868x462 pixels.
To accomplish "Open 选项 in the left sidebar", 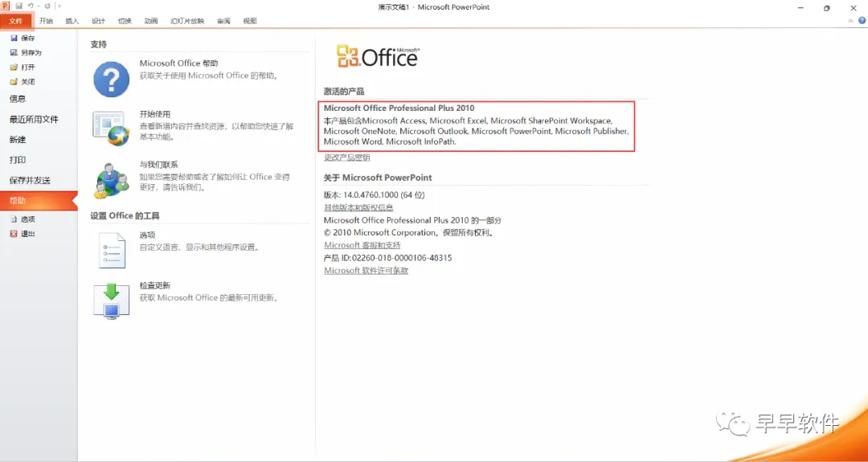I will [23, 219].
